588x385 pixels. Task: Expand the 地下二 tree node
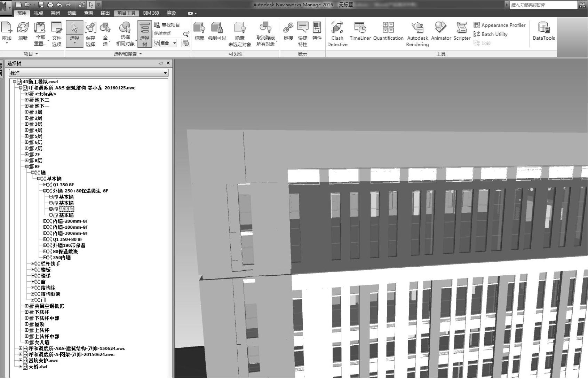(x=27, y=100)
